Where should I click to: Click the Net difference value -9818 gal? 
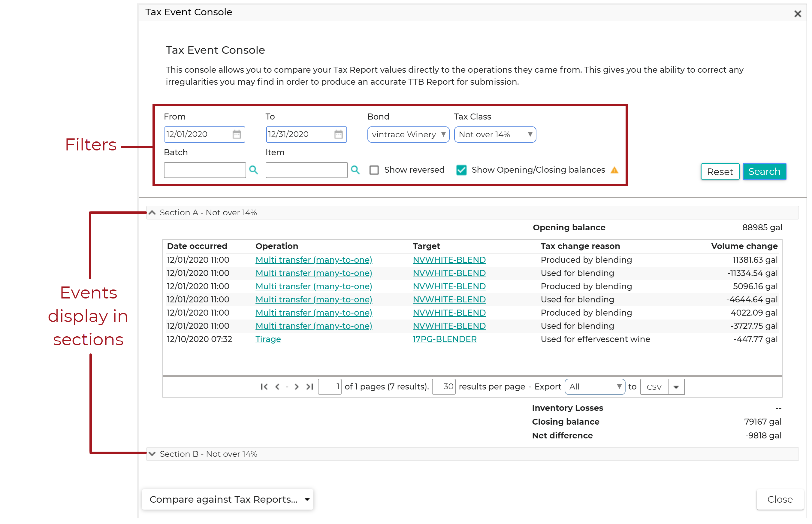tap(763, 436)
